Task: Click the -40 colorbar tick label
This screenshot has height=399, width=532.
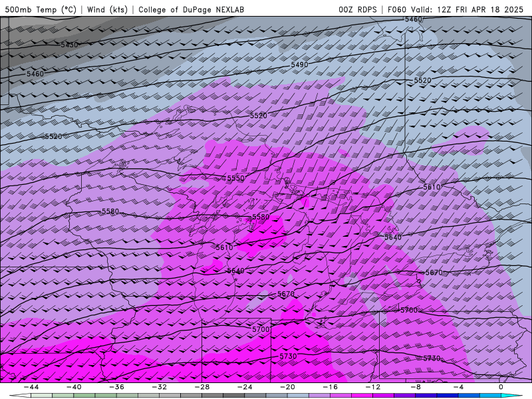Action: click(x=74, y=387)
